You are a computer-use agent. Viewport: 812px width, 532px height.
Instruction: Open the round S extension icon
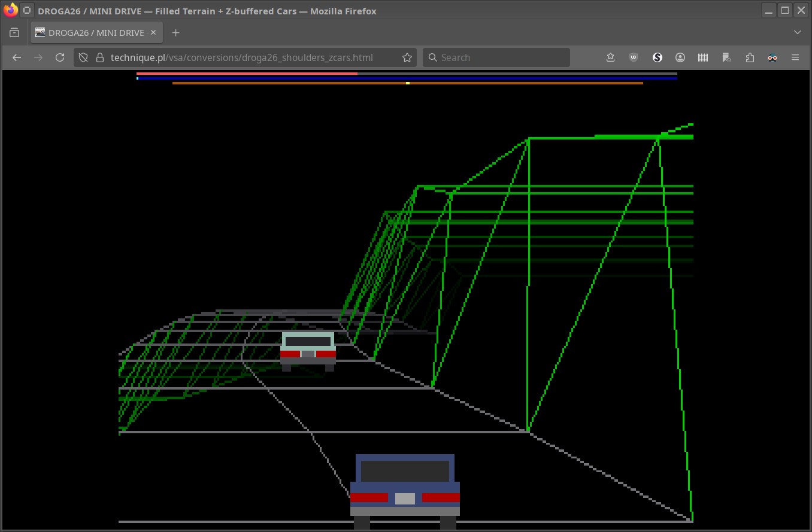coord(658,57)
